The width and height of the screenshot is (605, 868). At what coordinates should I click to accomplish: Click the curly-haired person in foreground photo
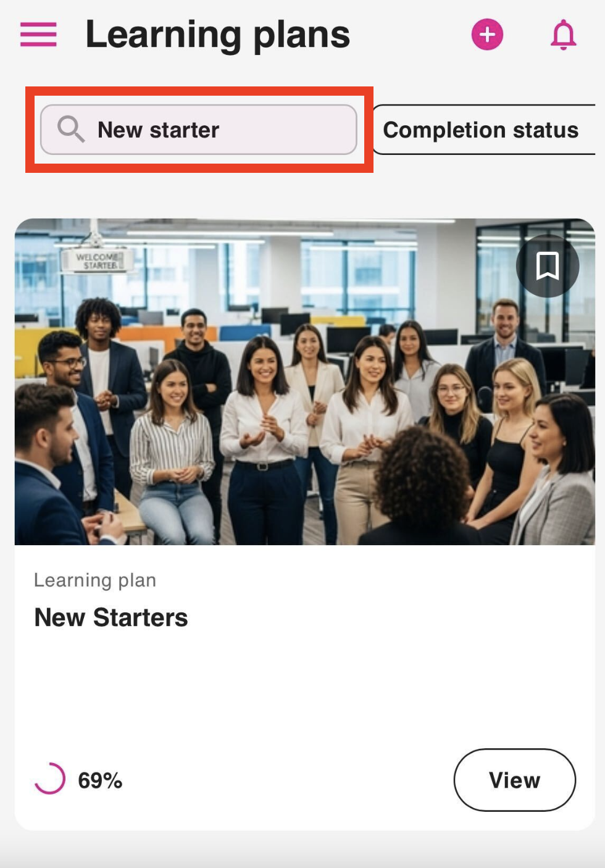coord(422,488)
